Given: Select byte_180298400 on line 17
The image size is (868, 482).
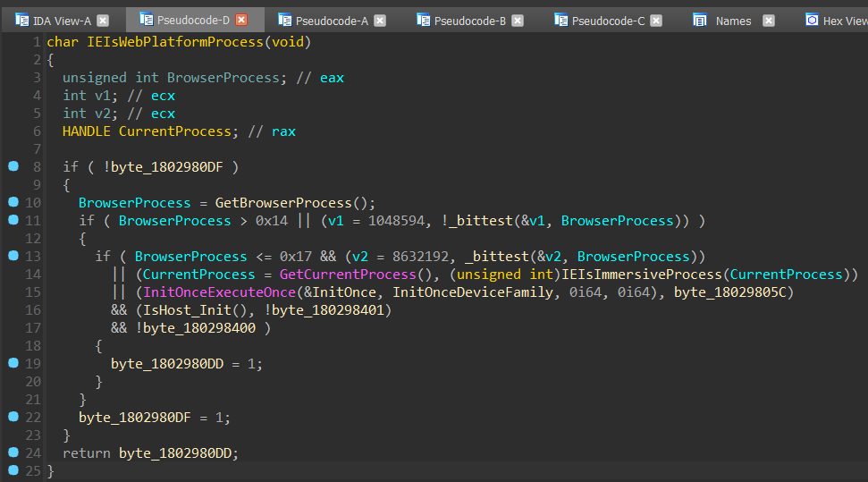Looking at the screenshot, I should point(199,328).
